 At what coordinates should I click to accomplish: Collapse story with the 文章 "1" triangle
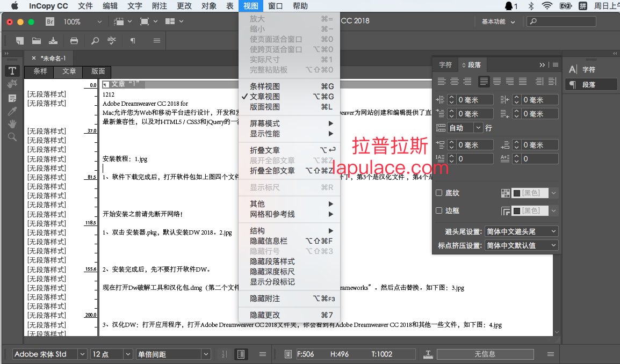tap(106, 84)
